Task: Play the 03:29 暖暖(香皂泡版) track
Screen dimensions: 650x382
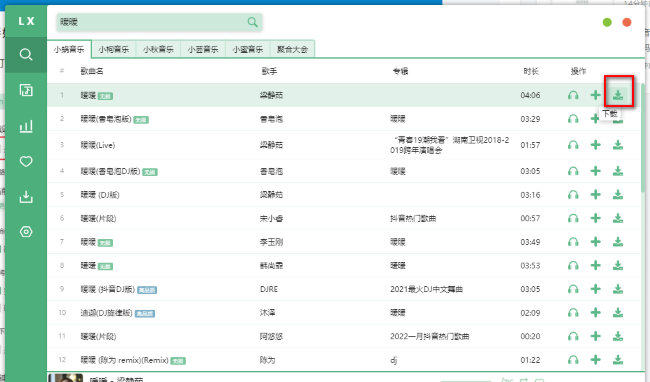Action: point(573,119)
